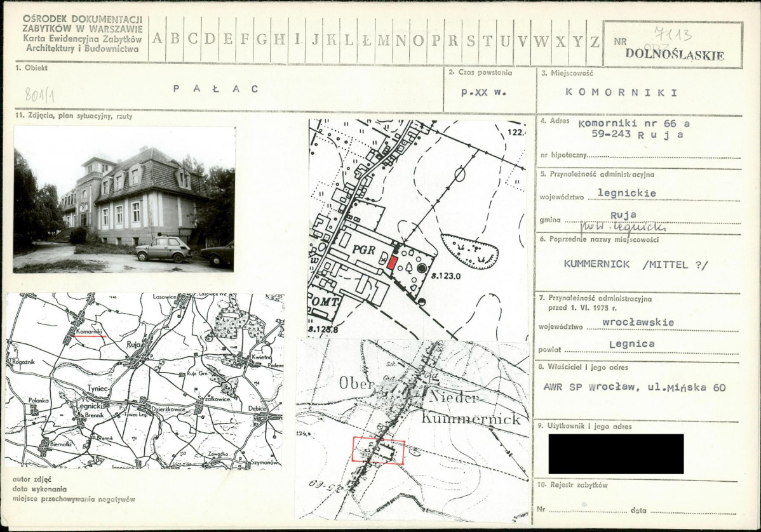Image resolution: width=761 pixels, height=532 pixels.
Task: Click letter Z index box
Action: pos(595,40)
